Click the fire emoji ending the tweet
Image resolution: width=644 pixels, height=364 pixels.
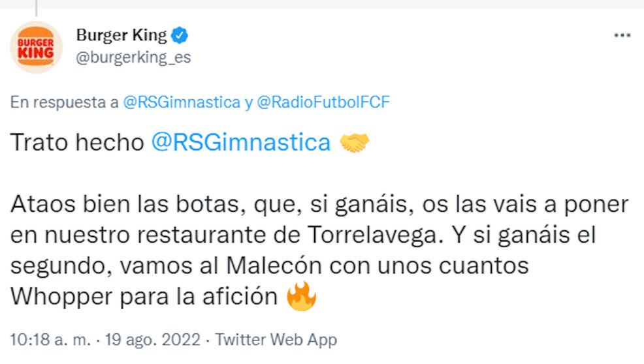(301, 297)
